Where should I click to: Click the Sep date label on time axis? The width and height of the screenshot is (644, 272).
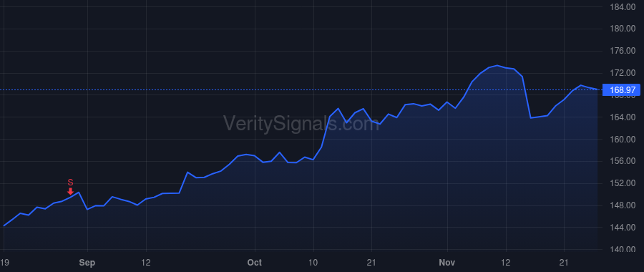(87, 263)
